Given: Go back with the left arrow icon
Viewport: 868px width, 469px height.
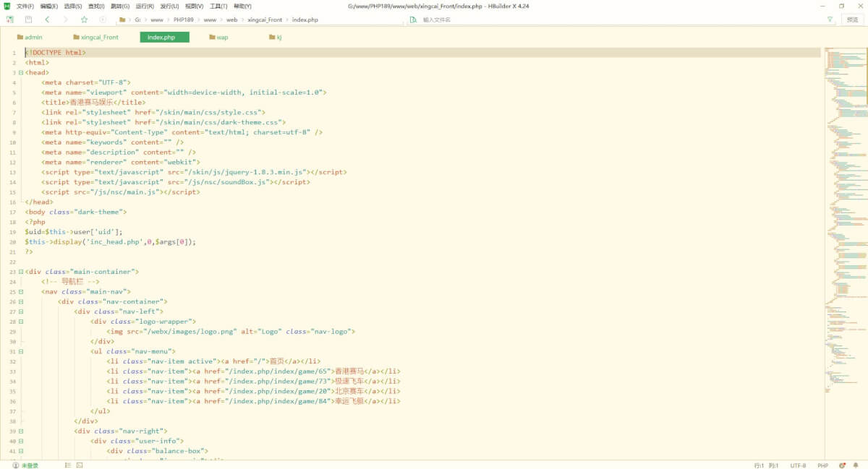Looking at the screenshot, I should (47, 20).
